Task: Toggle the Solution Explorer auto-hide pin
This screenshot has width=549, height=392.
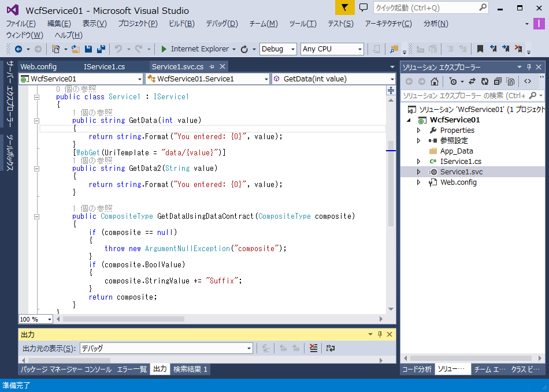Action: tap(529, 67)
